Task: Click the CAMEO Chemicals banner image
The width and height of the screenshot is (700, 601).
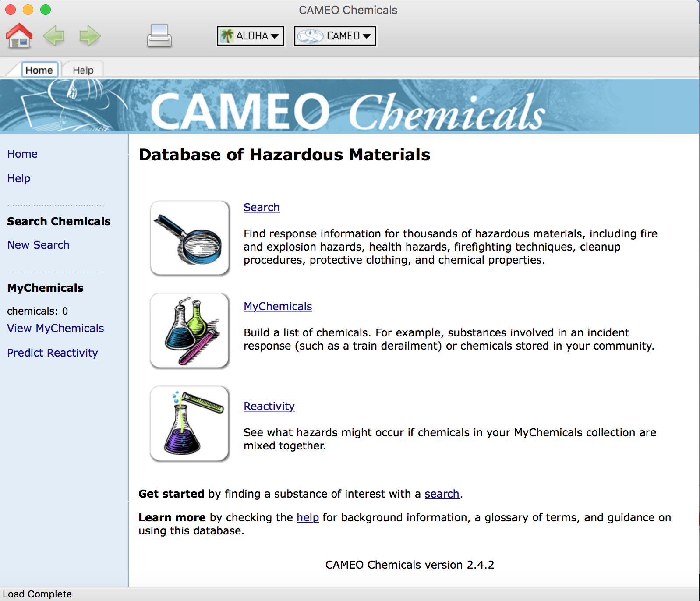Action: point(350,106)
